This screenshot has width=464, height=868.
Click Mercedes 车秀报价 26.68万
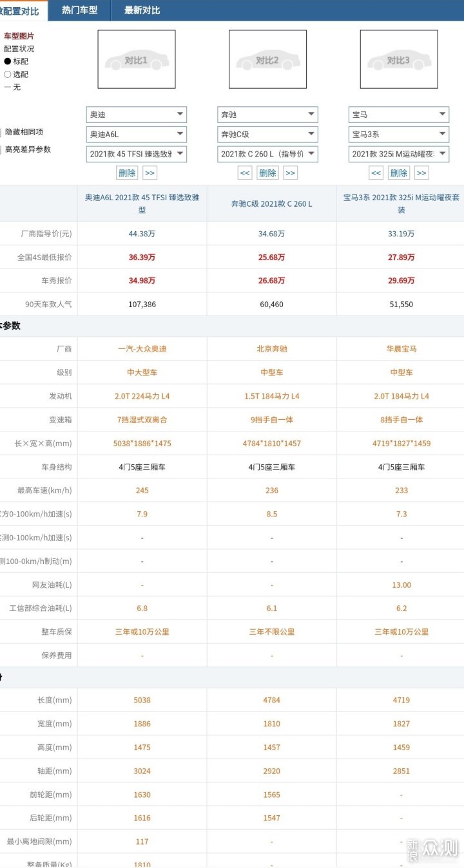click(x=271, y=281)
